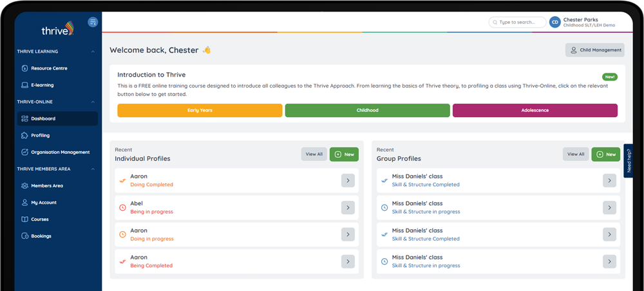Screen dimensions: 644x291
Task: Open Child Management
Action: (594, 50)
